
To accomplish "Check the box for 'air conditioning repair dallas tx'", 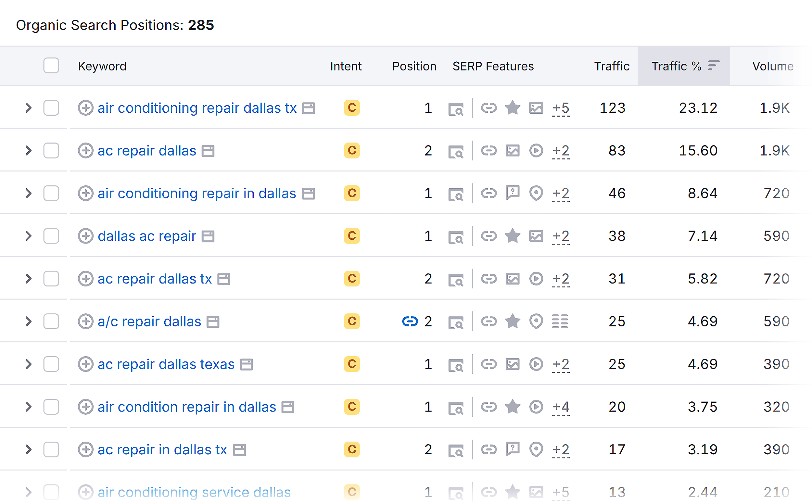I will pyautogui.click(x=51, y=108).
